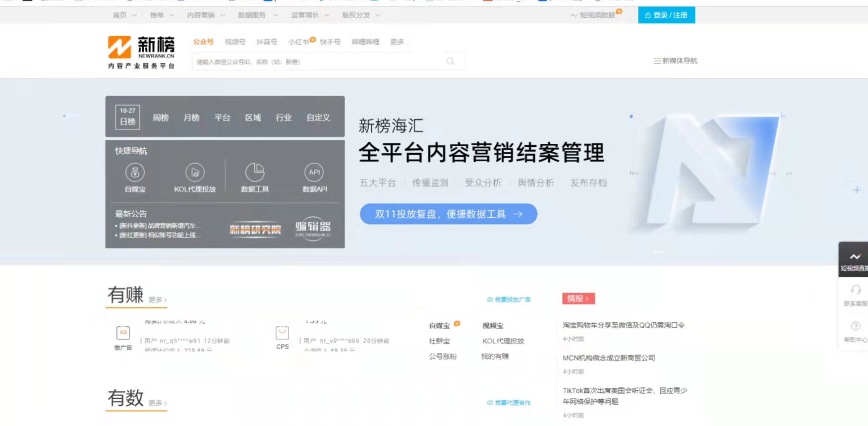Screen dimensions: 868x426
Task: Switch to 区域 ranking tab
Action: coord(253,118)
